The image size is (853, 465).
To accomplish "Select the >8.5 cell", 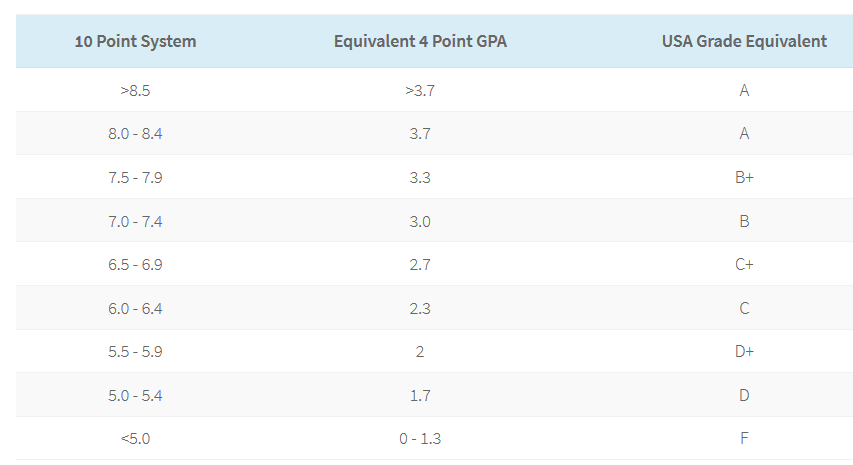I will tap(135, 90).
